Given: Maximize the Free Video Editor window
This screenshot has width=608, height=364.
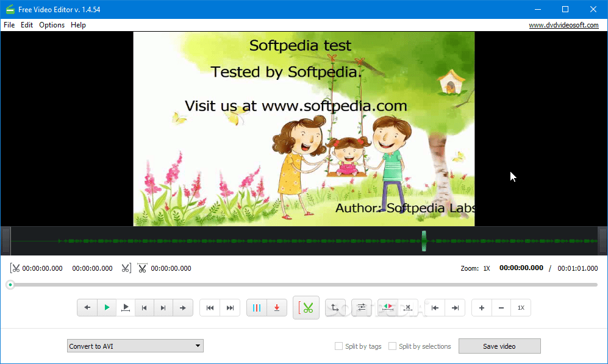Looking at the screenshot, I should (565, 9).
